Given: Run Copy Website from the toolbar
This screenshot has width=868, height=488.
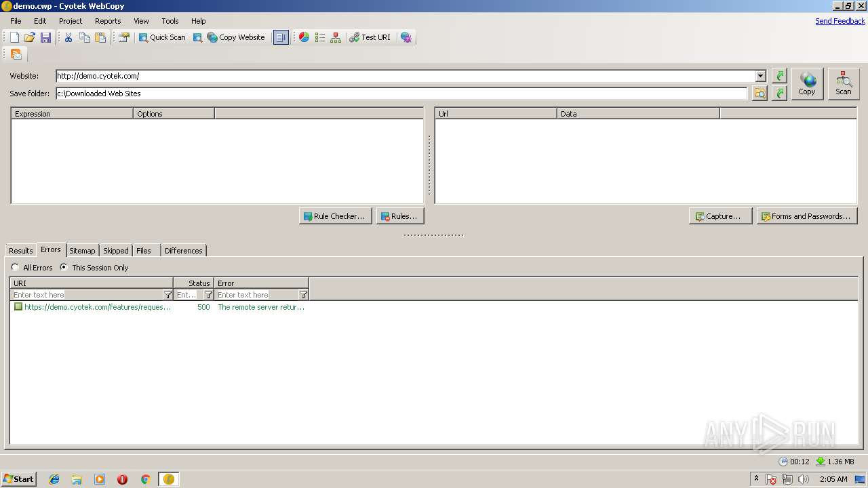Looking at the screenshot, I should click(236, 37).
